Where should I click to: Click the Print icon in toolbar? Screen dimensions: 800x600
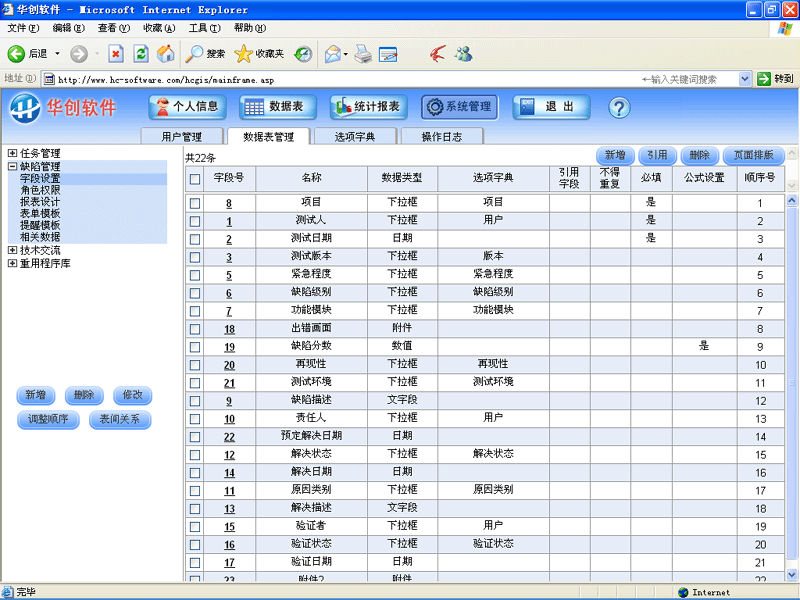363,54
